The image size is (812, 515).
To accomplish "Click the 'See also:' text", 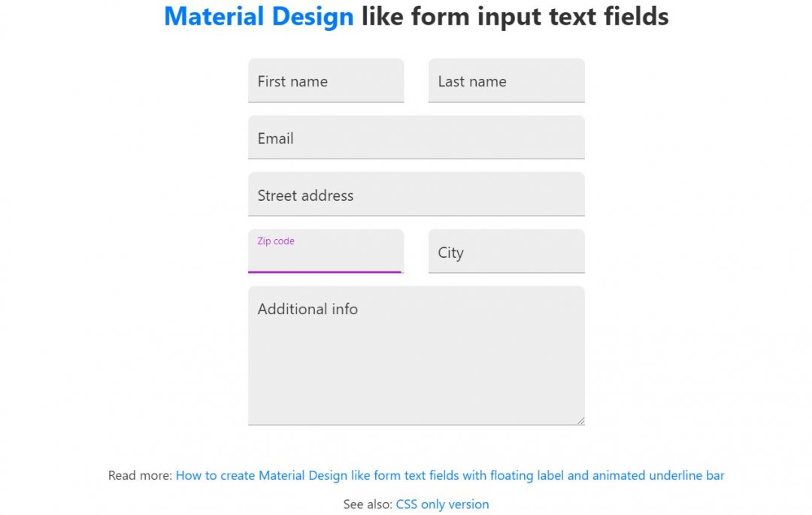I will pyautogui.click(x=368, y=504).
